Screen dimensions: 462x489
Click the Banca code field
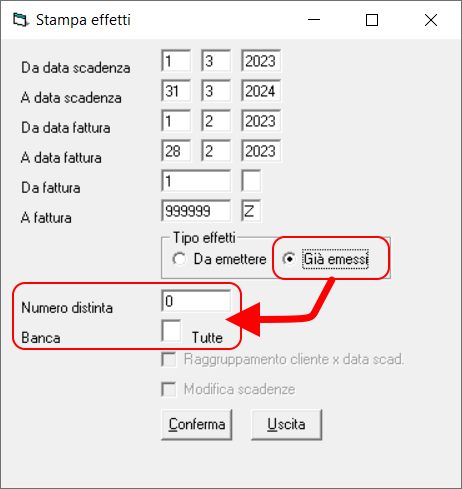click(x=171, y=331)
